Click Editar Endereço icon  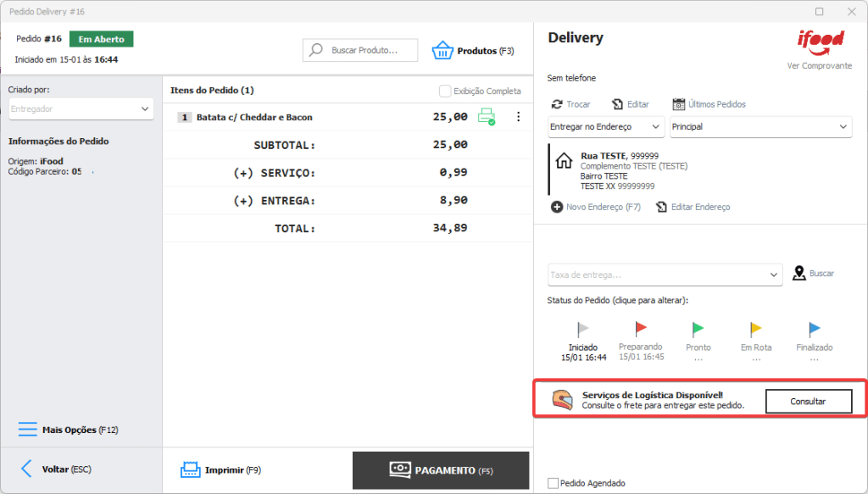(x=661, y=207)
